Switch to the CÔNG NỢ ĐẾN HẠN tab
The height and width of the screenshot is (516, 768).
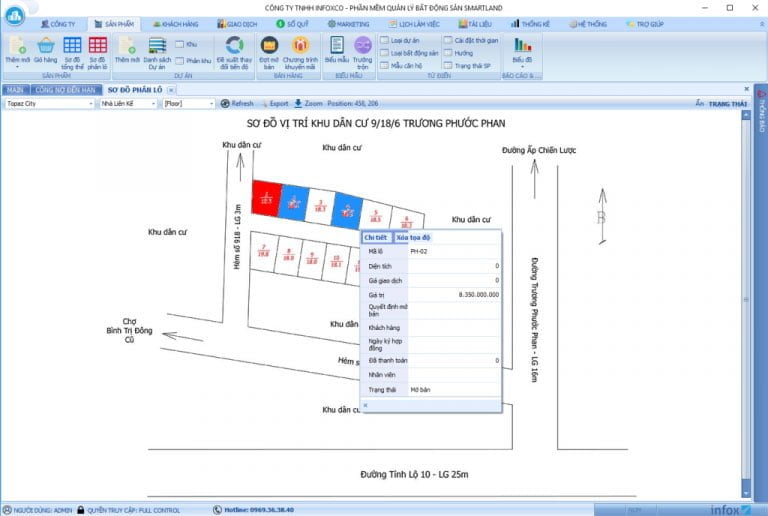(66, 90)
